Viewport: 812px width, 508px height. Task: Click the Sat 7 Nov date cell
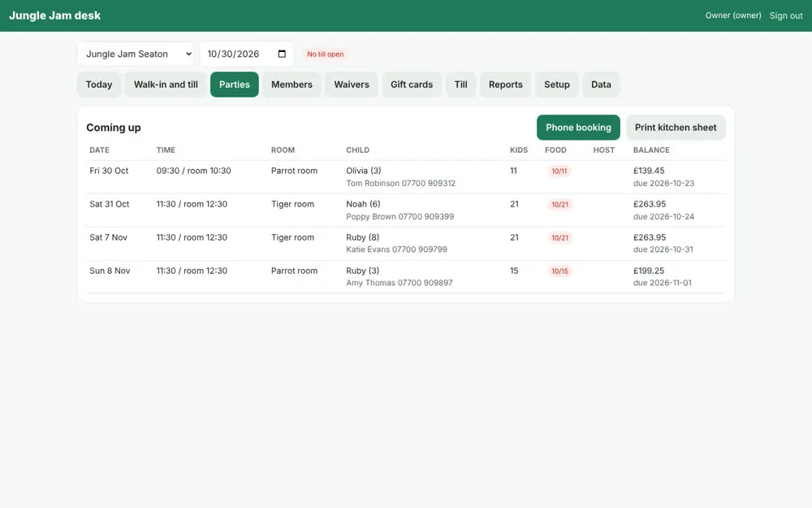(x=108, y=237)
